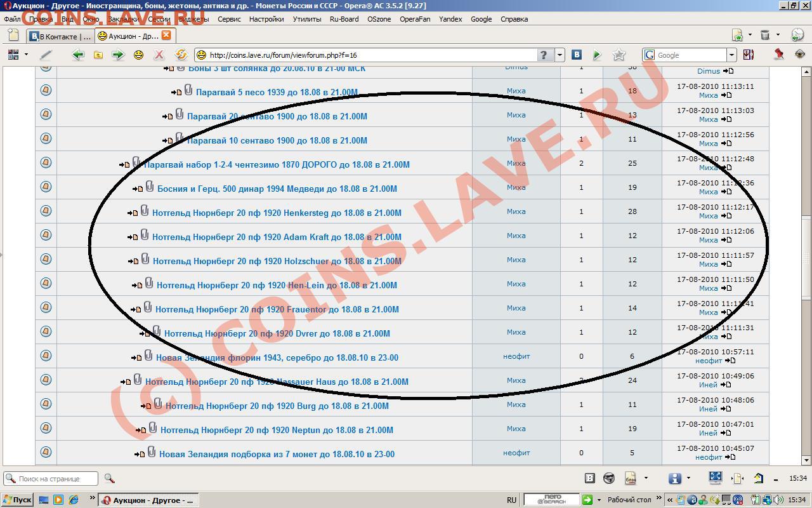Expand the address bar history dropdown
The height and width of the screenshot is (508, 812).
pyautogui.click(x=560, y=55)
